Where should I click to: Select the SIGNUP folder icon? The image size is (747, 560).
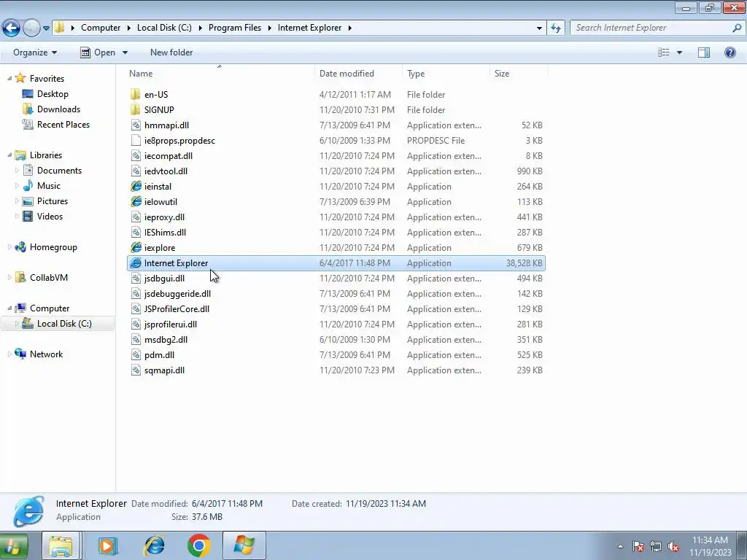point(136,109)
